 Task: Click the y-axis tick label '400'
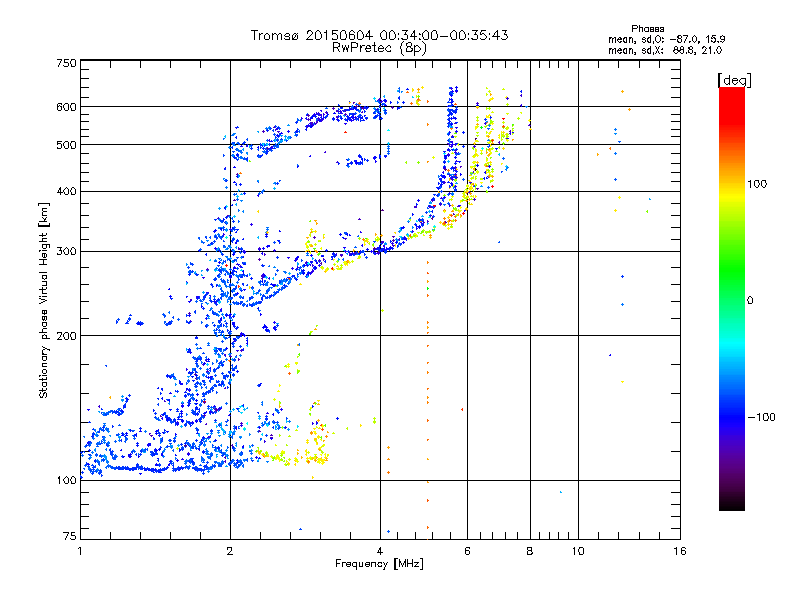pyautogui.click(x=66, y=192)
